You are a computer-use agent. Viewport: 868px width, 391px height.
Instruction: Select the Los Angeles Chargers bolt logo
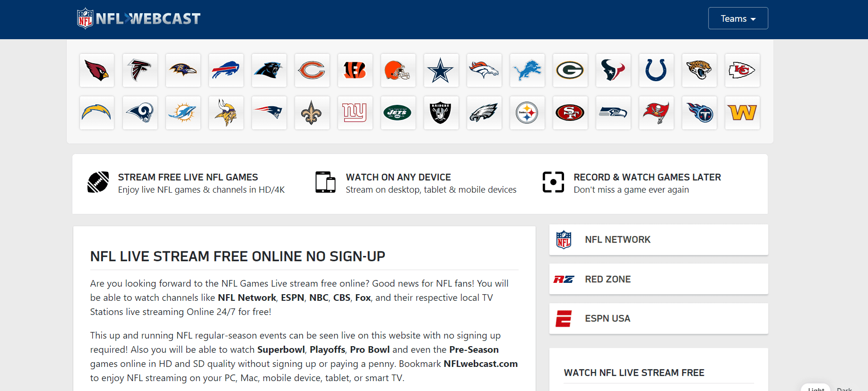[x=97, y=113]
